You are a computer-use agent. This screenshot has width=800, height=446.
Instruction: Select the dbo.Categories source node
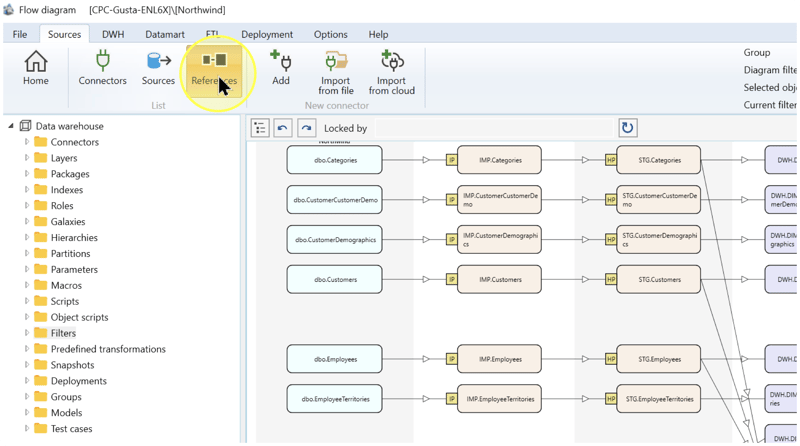tap(335, 160)
